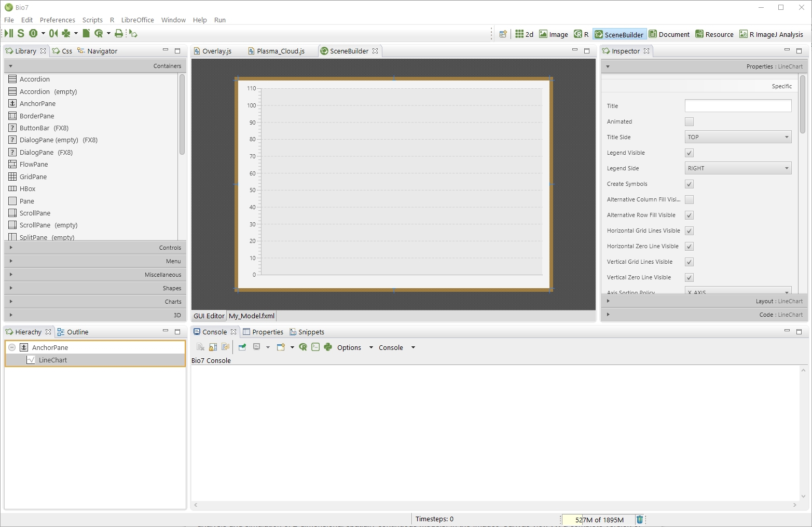
Task: Disable Horizontal Grid Lines Visible
Action: (689, 231)
